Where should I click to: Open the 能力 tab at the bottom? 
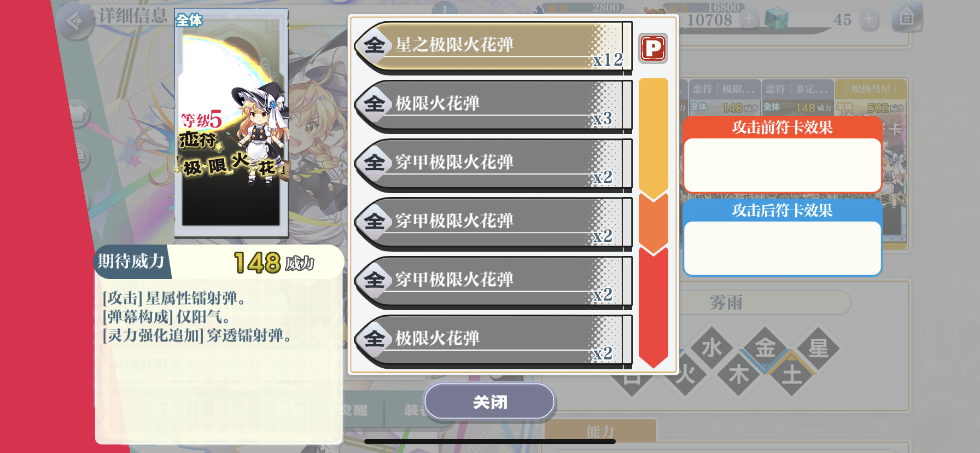pos(600,432)
